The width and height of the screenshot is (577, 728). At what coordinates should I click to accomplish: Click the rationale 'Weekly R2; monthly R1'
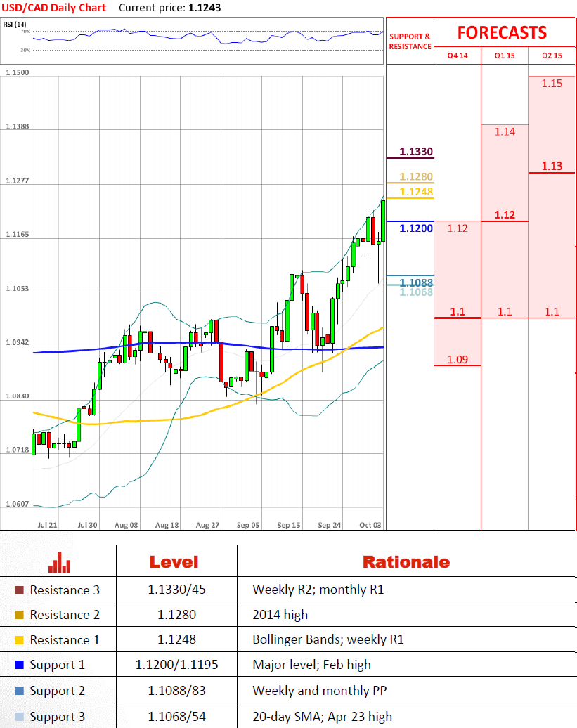point(318,590)
